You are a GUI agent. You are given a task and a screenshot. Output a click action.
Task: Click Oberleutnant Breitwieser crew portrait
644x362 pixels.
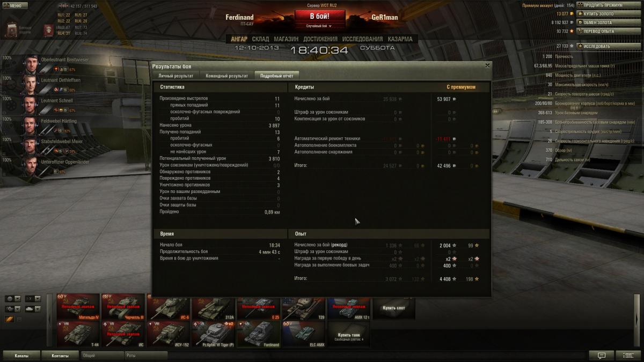tap(30, 64)
